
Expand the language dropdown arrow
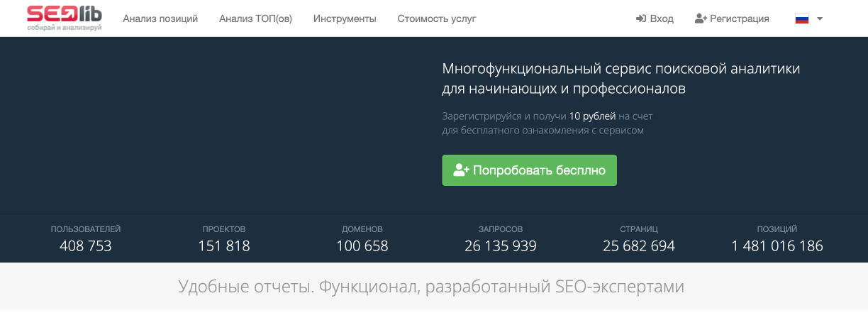pyautogui.click(x=820, y=19)
